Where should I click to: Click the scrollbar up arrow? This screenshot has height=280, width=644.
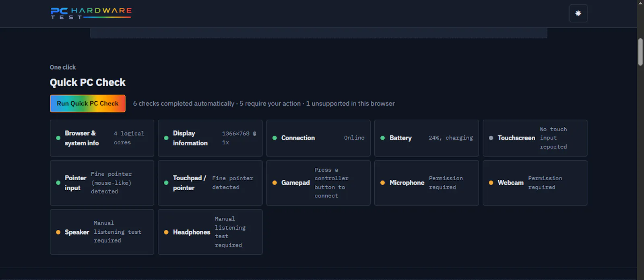coord(640,3)
